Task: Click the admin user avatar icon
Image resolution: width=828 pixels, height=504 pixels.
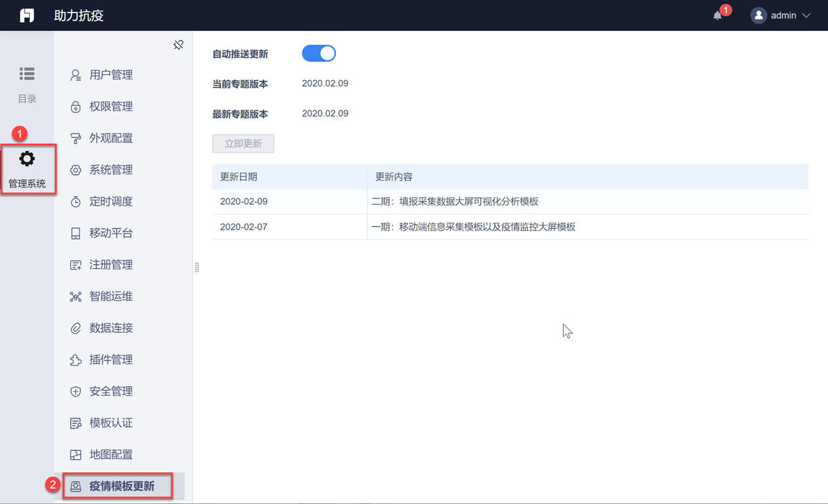Action: pos(759,15)
